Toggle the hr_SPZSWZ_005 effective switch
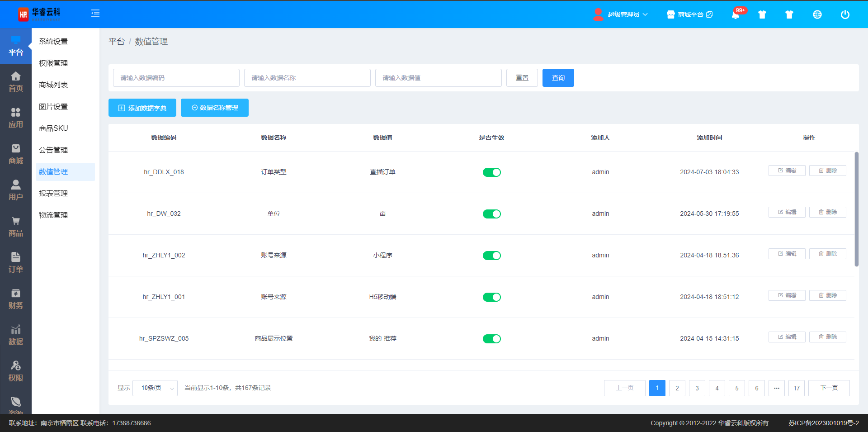The height and width of the screenshot is (432, 868). coord(491,339)
